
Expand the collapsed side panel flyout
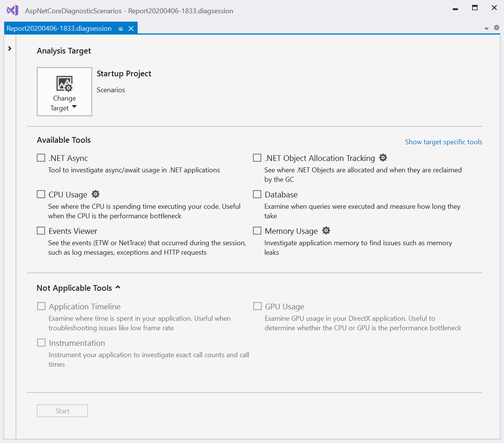(x=9, y=49)
